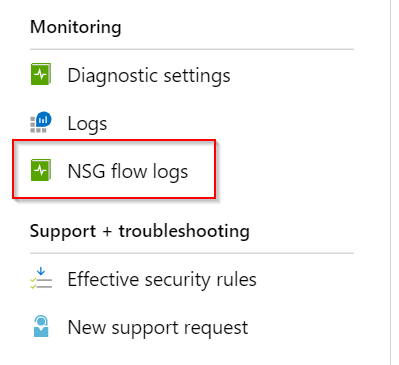Click the green NSG flow logs icon

[41, 170]
